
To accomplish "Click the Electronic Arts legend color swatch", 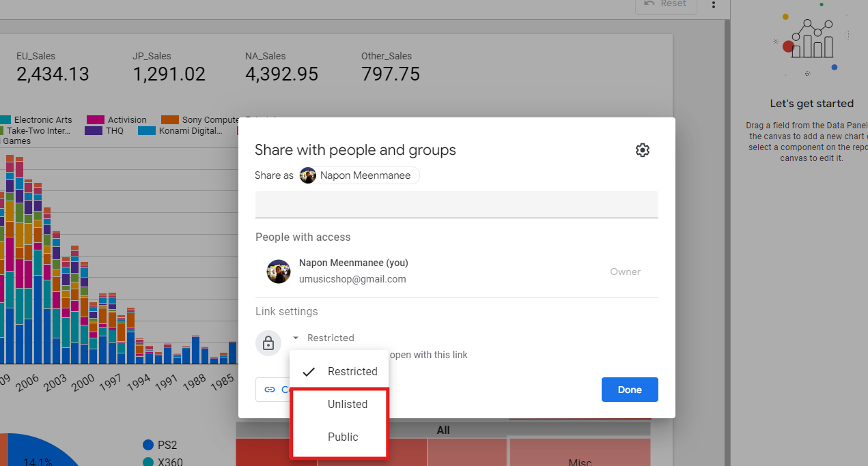I will [x=5, y=120].
